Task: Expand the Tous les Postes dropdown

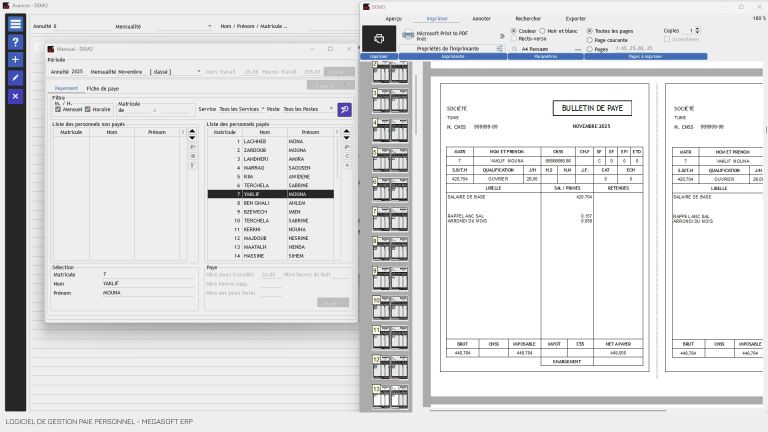Action: point(308,109)
